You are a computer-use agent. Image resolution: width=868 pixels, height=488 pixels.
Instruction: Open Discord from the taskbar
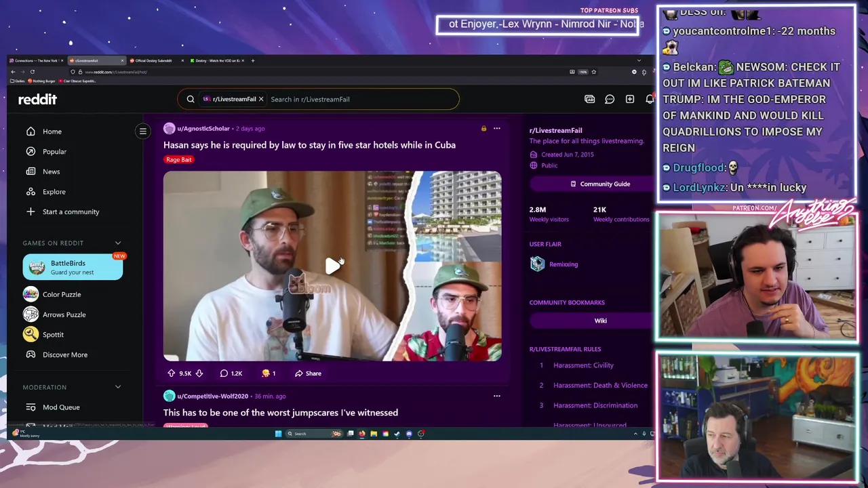click(x=409, y=434)
